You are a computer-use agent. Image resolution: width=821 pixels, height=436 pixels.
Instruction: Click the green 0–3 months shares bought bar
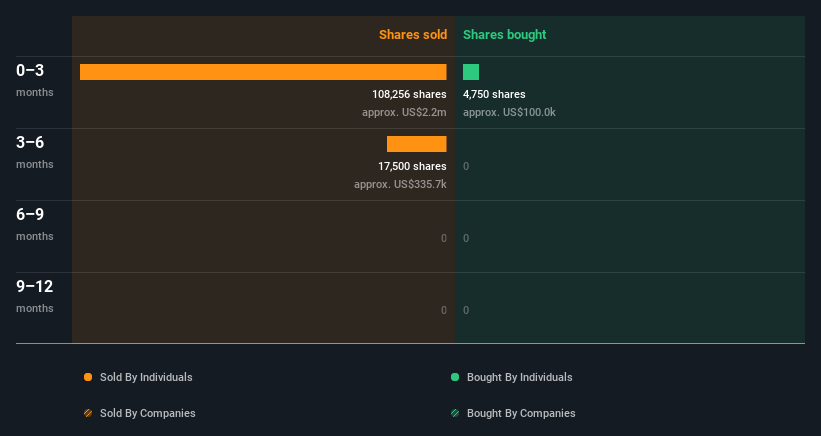click(x=471, y=72)
